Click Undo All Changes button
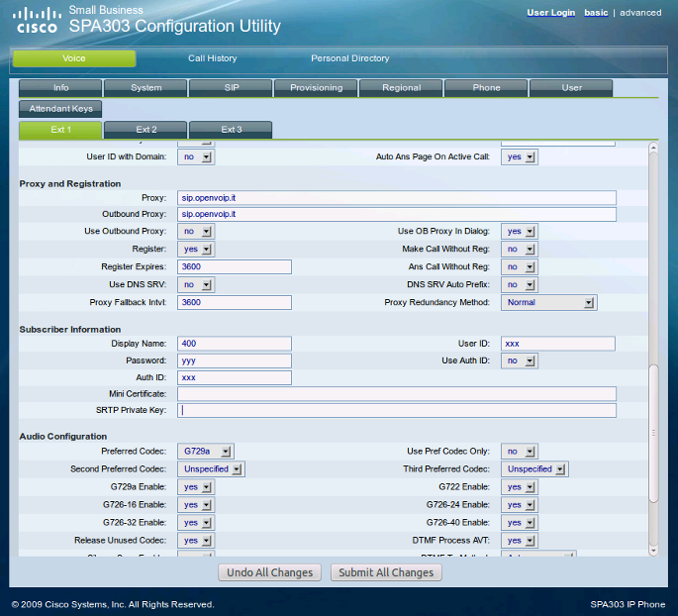678x616 pixels. [x=270, y=572]
